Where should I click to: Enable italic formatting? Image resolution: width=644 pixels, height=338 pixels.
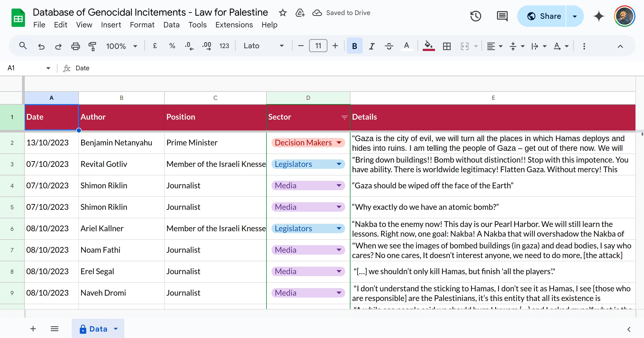pyautogui.click(x=372, y=46)
